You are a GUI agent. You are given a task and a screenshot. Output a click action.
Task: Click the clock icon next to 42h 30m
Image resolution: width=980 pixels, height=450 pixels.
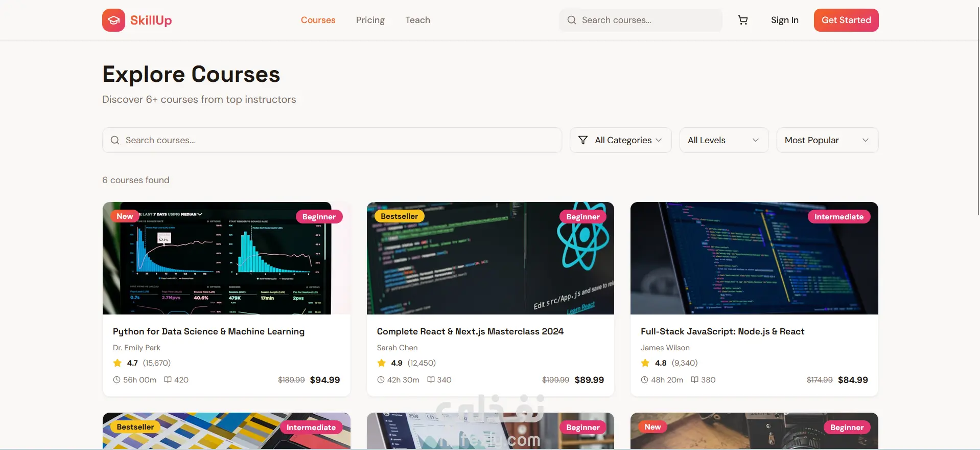click(381, 380)
